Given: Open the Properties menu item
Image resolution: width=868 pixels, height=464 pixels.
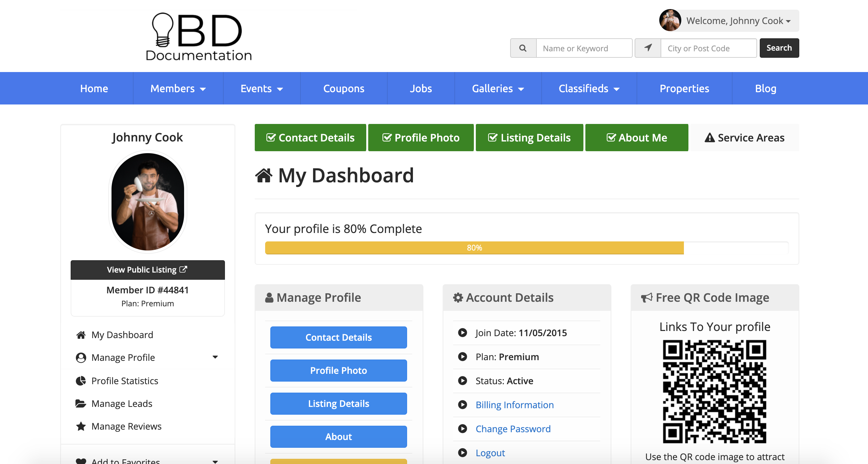Looking at the screenshot, I should (684, 88).
